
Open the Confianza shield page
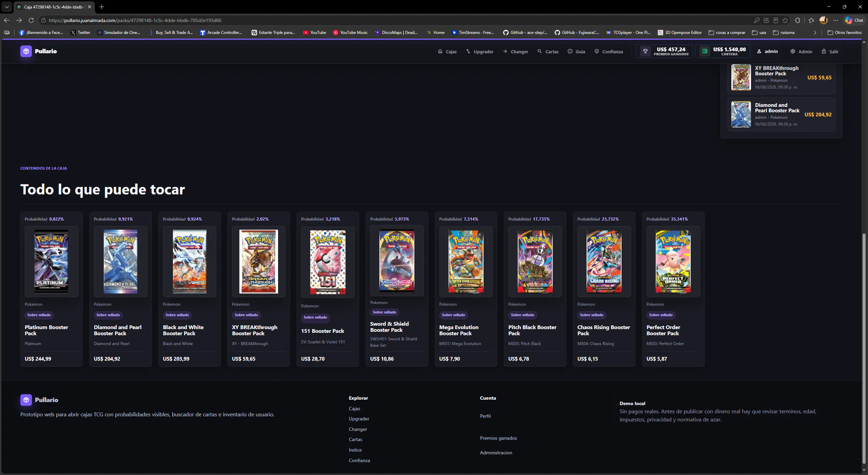point(609,52)
